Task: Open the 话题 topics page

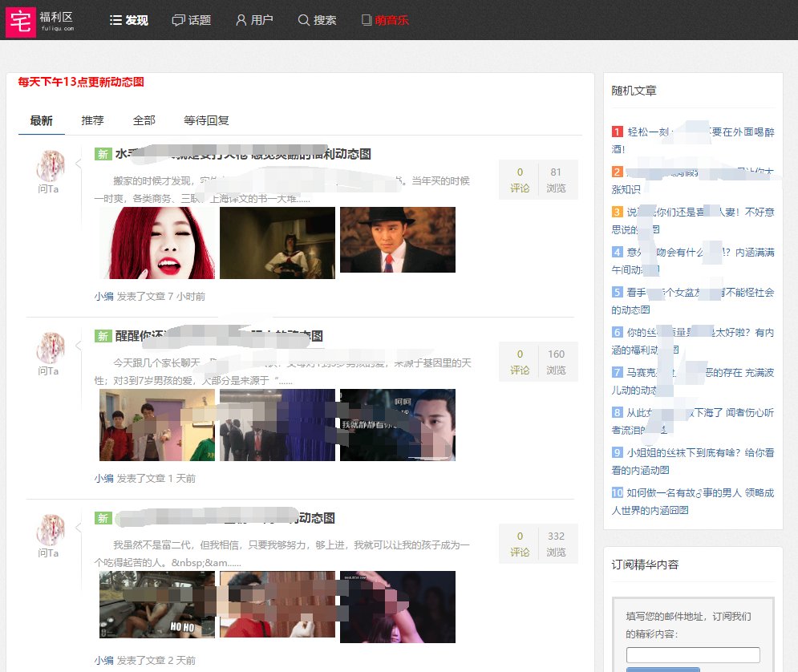Action: (192, 20)
